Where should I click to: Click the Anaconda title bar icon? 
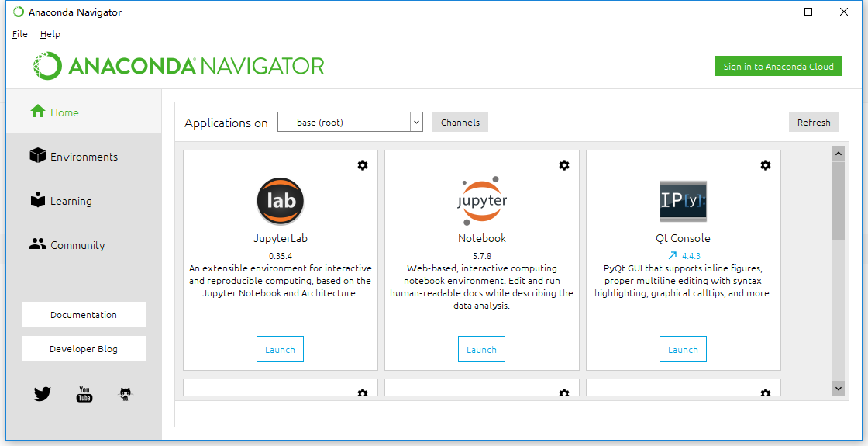[19, 12]
